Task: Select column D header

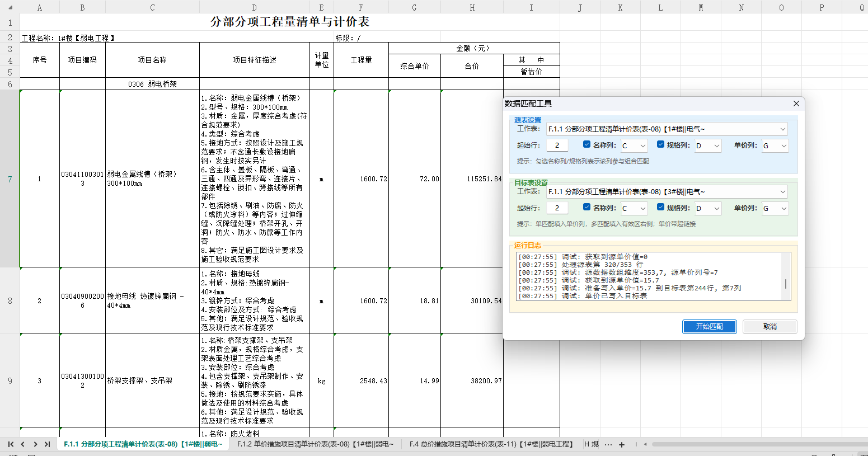Action: pyautogui.click(x=255, y=7)
